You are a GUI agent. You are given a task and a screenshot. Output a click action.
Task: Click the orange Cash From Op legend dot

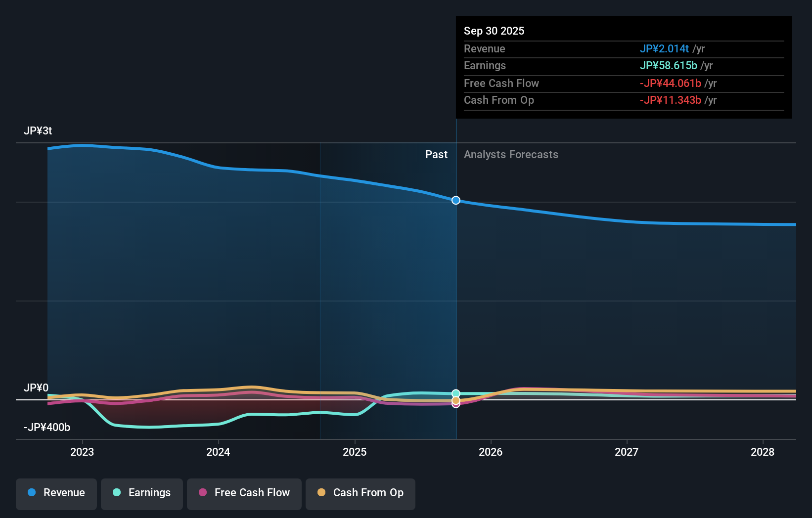(x=322, y=493)
